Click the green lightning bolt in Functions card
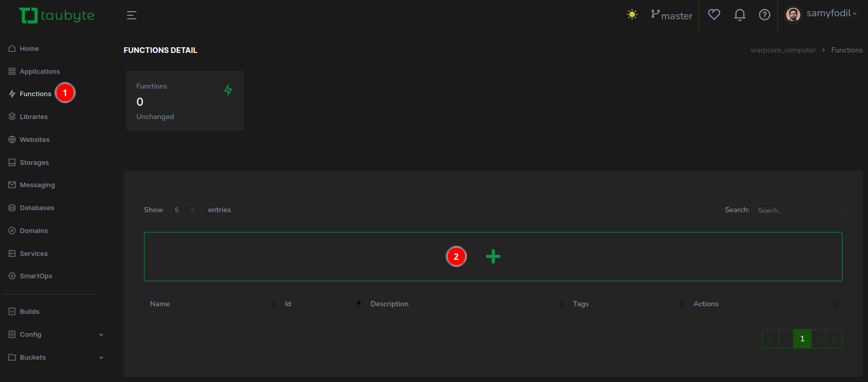Viewport: 868px width, 382px height. 228,90
